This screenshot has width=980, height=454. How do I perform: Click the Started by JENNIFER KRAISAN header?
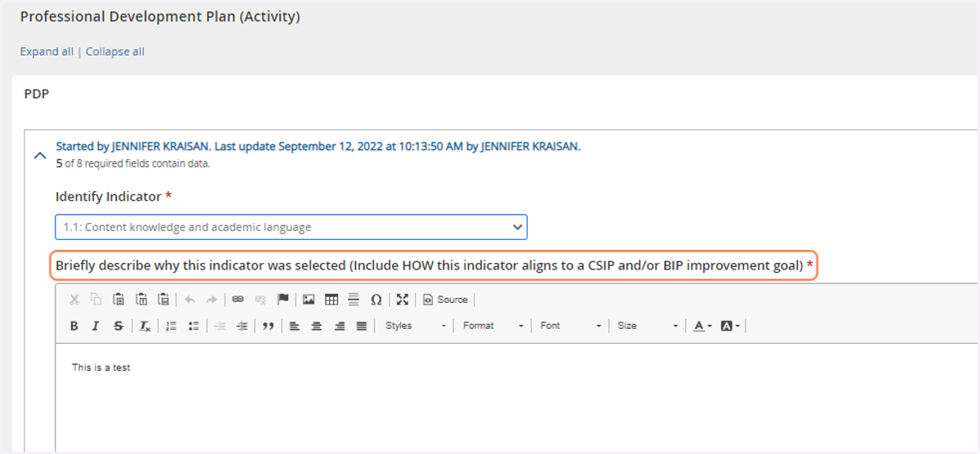[x=318, y=147]
